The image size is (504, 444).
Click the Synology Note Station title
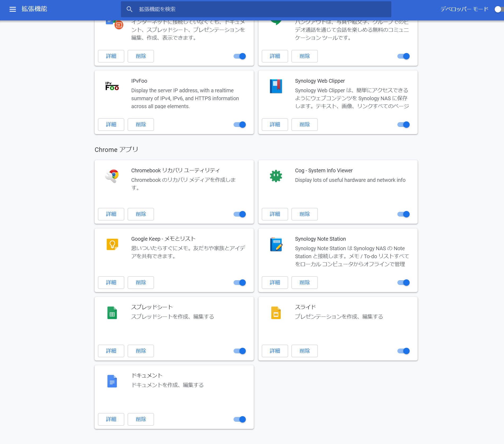click(320, 239)
